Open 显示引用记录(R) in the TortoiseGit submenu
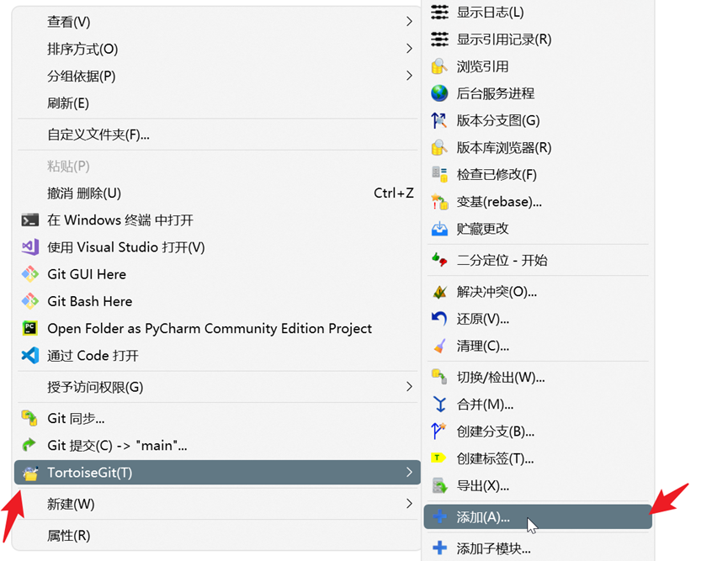The width and height of the screenshot is (728, 561). tap(505, 39)
